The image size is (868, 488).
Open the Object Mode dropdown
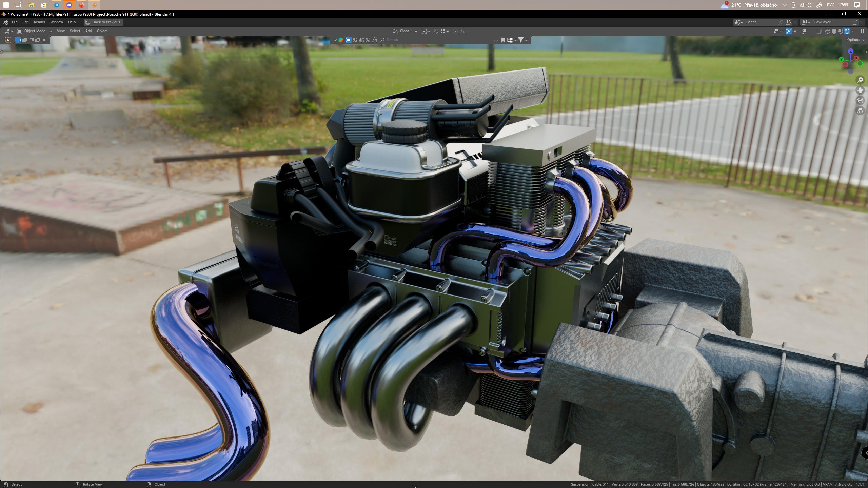pos(35,31)
